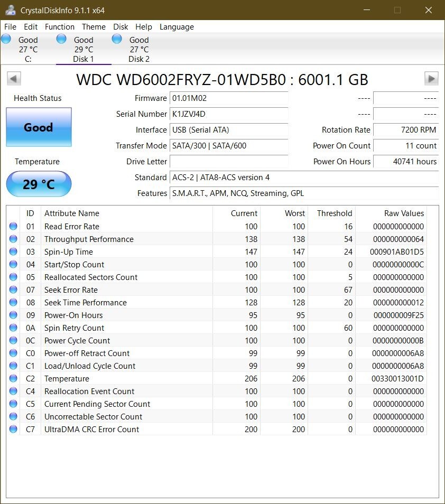The width and height of the screenshot is (445, 504).
Task: Click the status dot beside Power-On Hours
Action: coord(13,315)
